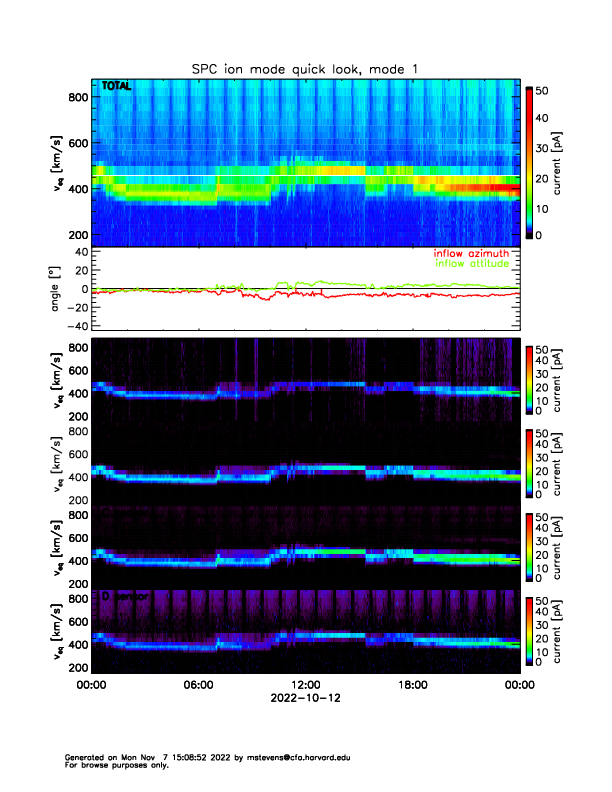Click the TOTAL label in the top spectrogram
This screenshot has height=792, width=612.
[x=117, y=88]
